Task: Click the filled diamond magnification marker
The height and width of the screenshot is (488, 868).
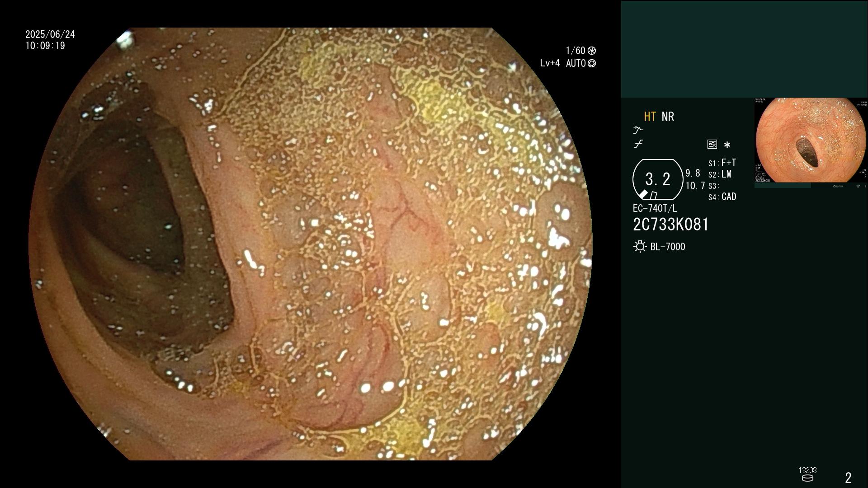Action: [643, 194]
